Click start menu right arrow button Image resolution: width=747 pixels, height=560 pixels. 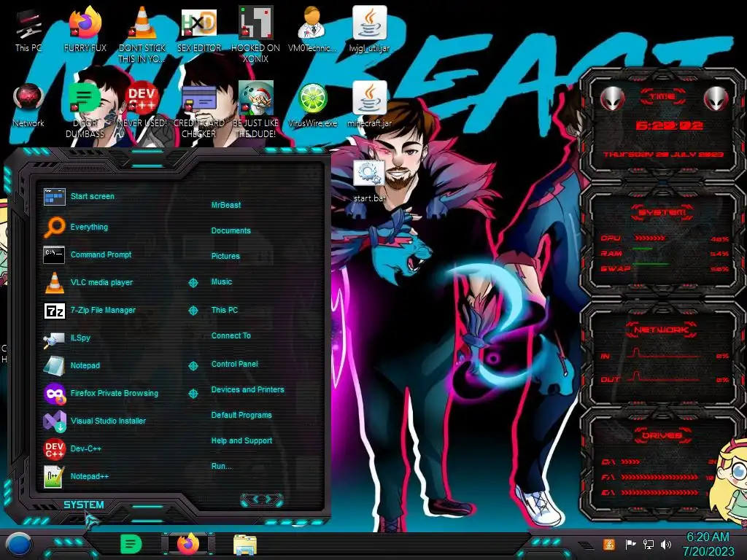(268, 499)
